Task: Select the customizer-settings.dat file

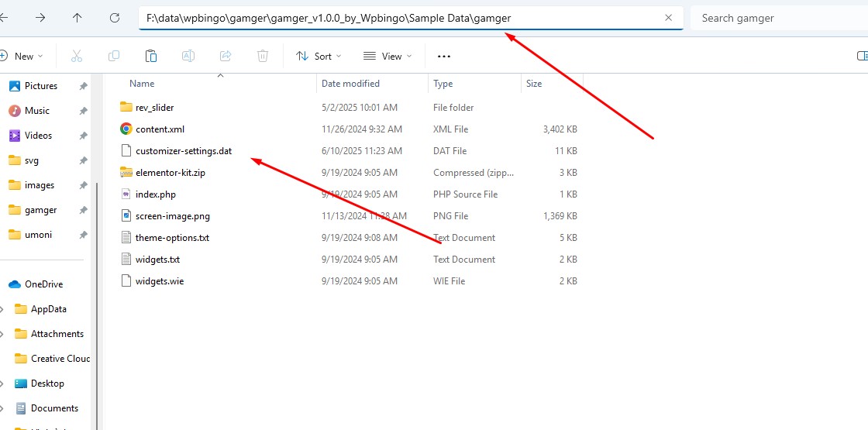Action: 183,151
